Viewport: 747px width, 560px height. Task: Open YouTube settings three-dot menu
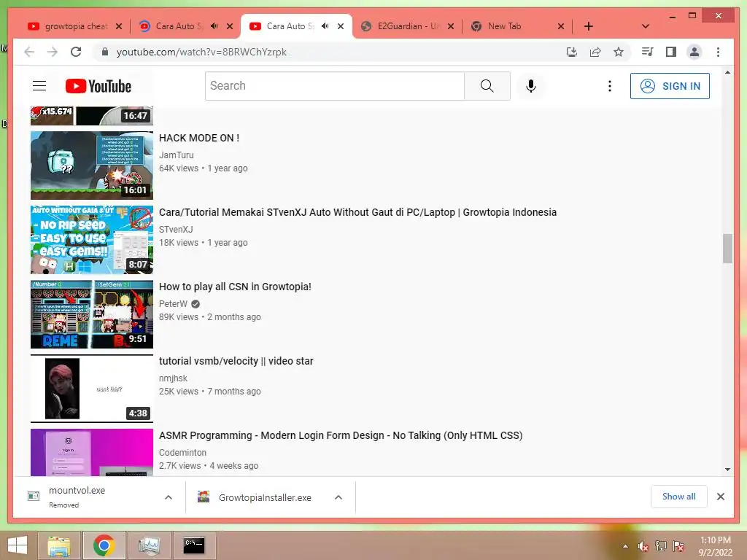coord(609,86)
